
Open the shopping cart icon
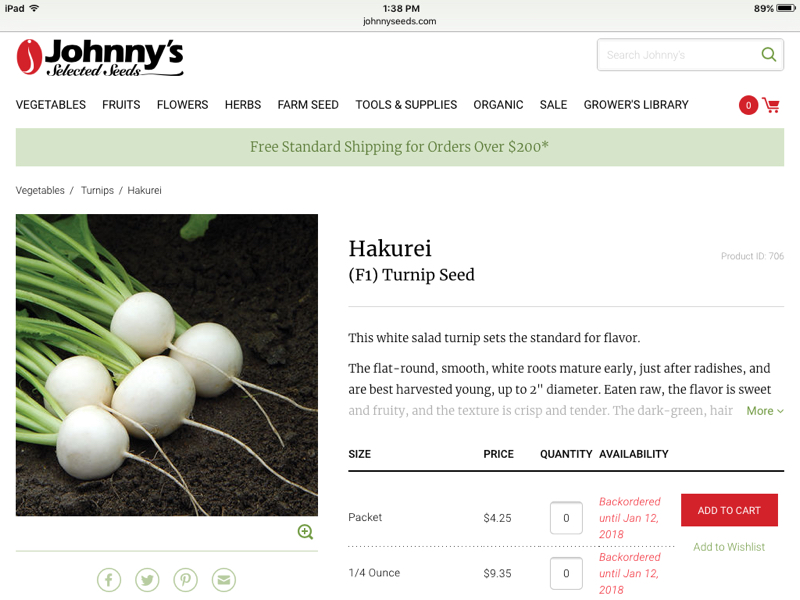(770, 105)
